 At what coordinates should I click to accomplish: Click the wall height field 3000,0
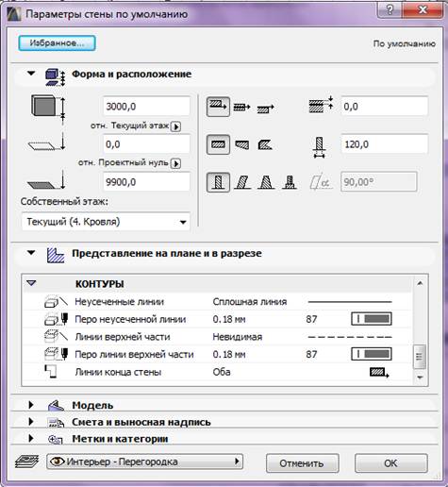click(x=146, y=107)
